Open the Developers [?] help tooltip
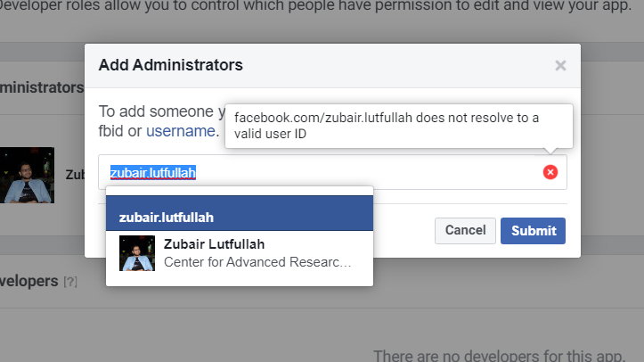This screenshot has width=644, height=362. tap(70, 282)
